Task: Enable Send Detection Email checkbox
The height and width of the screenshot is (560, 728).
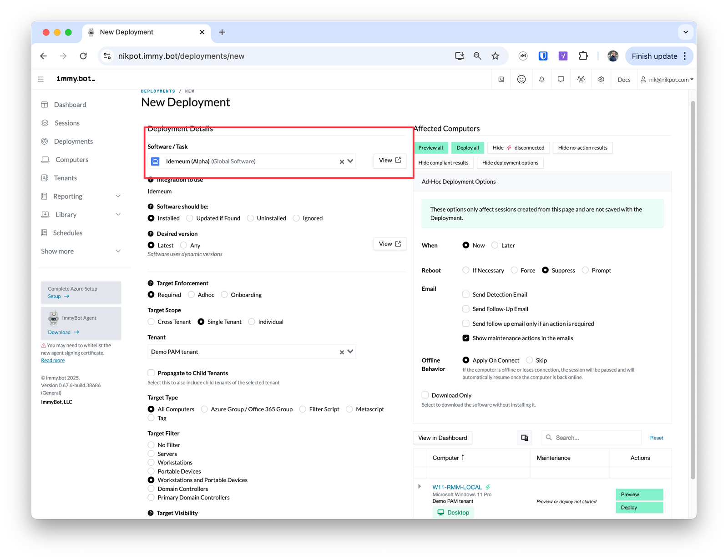Action: point(466,294)
